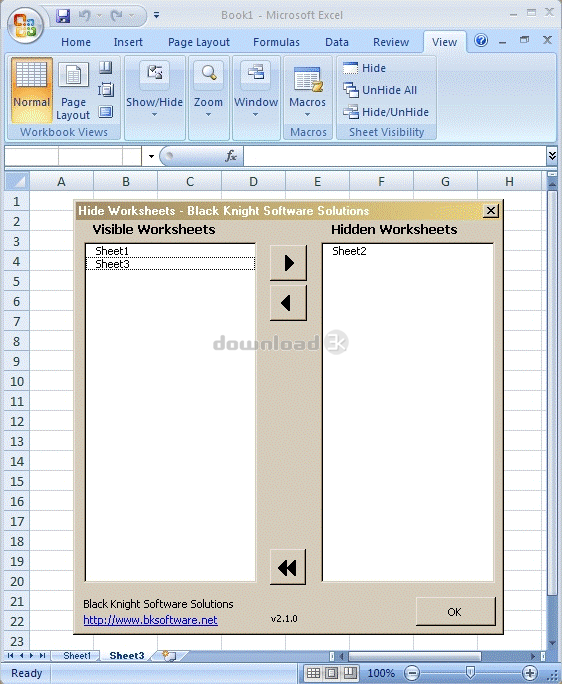Move selected sheet to hidden with right arrow

(x=288, y=263)
